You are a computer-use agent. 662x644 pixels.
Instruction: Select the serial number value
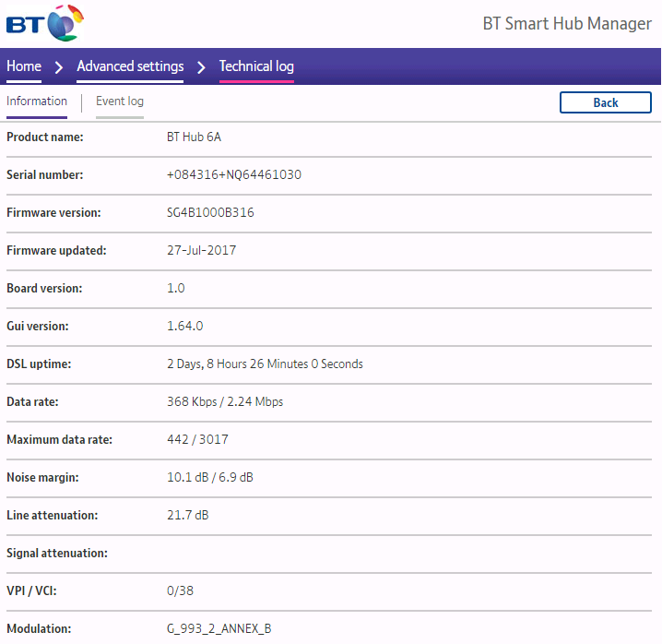[234, 175]
